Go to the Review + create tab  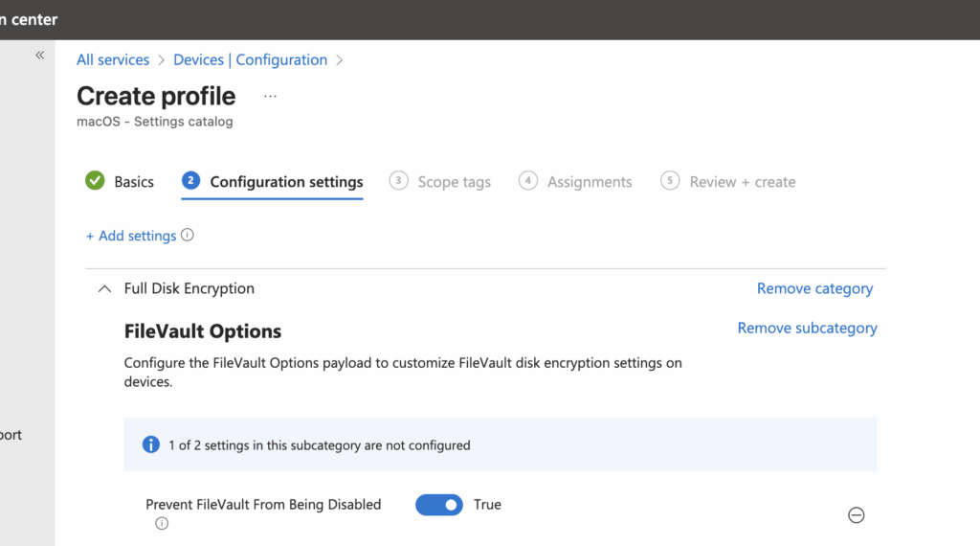[x=742, y=182]
